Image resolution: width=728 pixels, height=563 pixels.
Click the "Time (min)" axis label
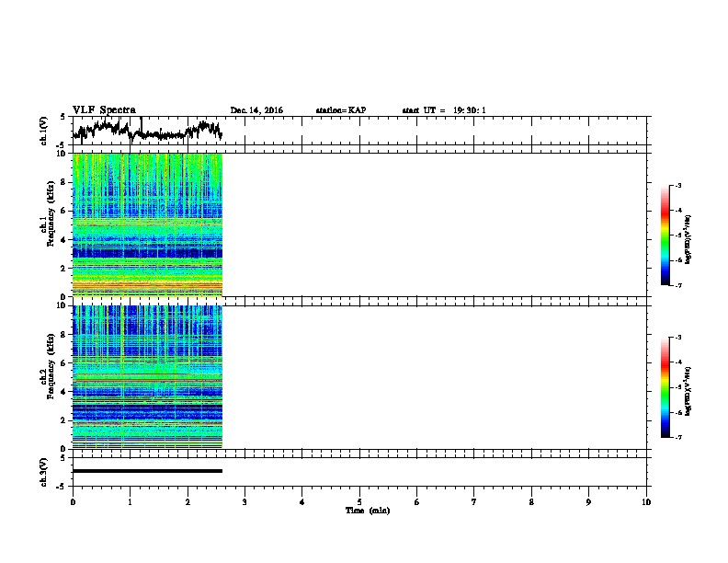(368, 511)
